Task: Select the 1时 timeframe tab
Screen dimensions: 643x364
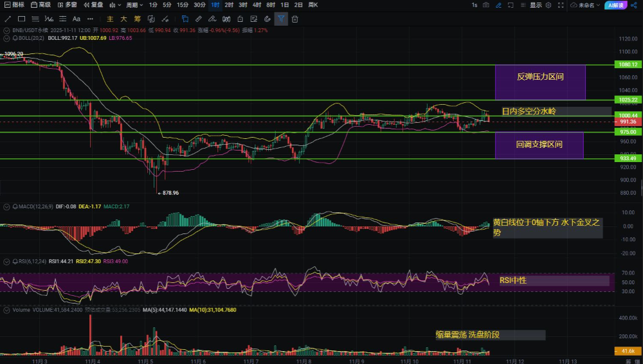Action: [215, 5]
